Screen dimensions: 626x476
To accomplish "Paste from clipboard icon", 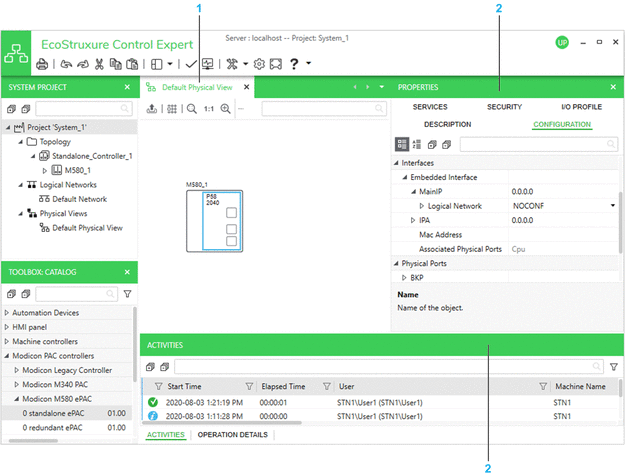I will [132, 64].
